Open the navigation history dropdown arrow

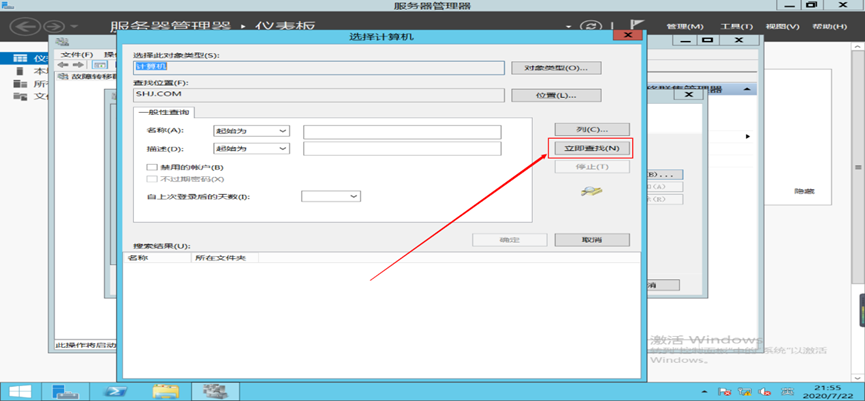pos(74,27)
